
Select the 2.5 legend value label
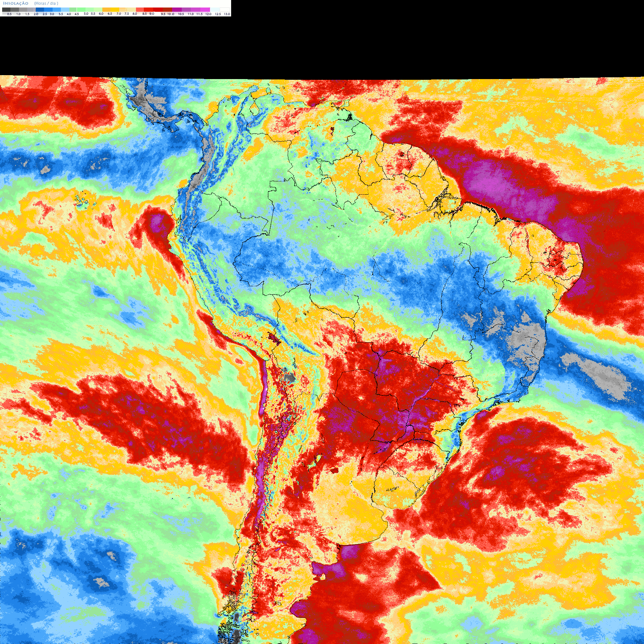point(45,14)
